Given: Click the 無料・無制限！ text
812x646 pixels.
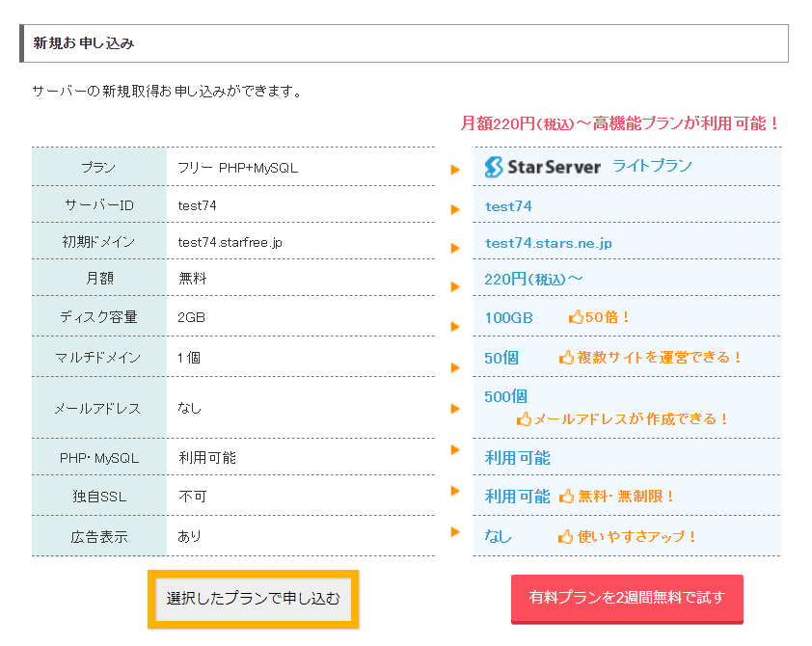Looking at the screenshot, I should coord(626,496).
